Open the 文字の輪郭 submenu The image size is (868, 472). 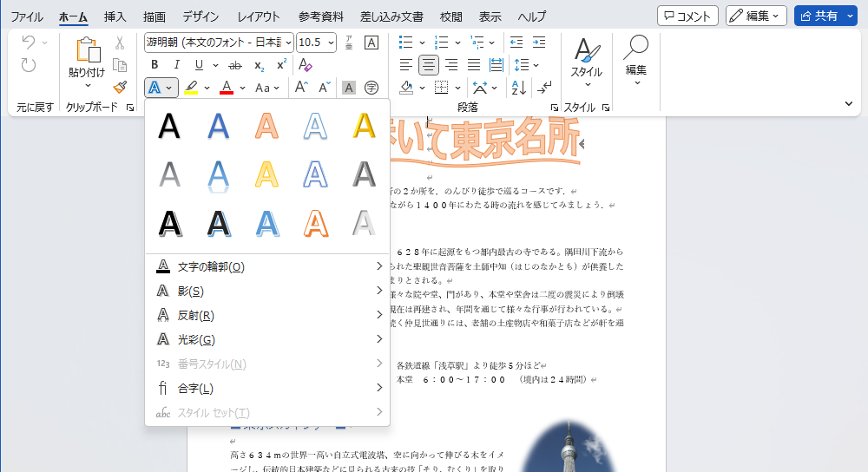pyautogui.click(x=267, y=266)
